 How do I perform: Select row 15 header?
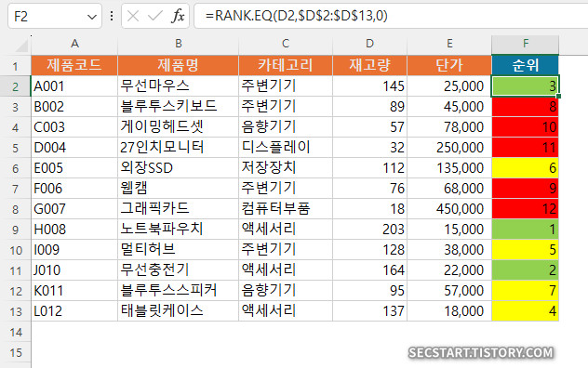click(x=16, y=352)
